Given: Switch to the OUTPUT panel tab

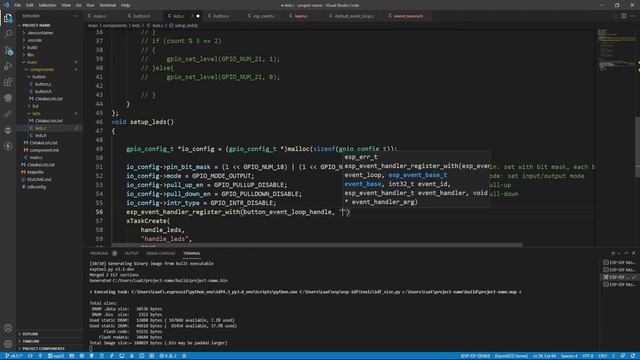Looking at the screenshot, I should coord(131,253).
